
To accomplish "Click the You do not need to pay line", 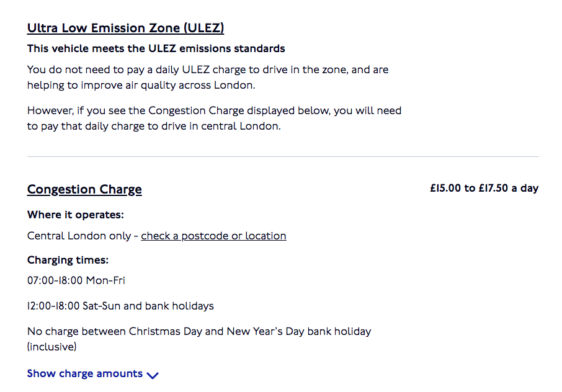I will click(x=208, y=69).
